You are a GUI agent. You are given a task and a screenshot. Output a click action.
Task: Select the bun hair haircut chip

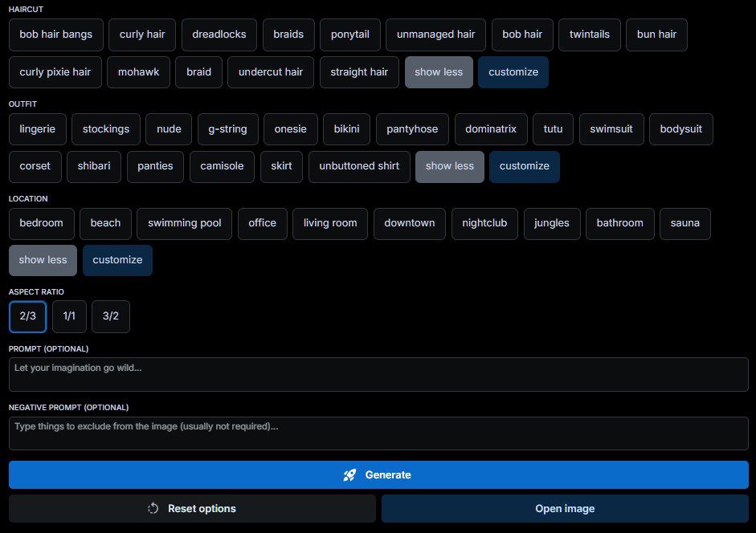[x=656, y=35]
